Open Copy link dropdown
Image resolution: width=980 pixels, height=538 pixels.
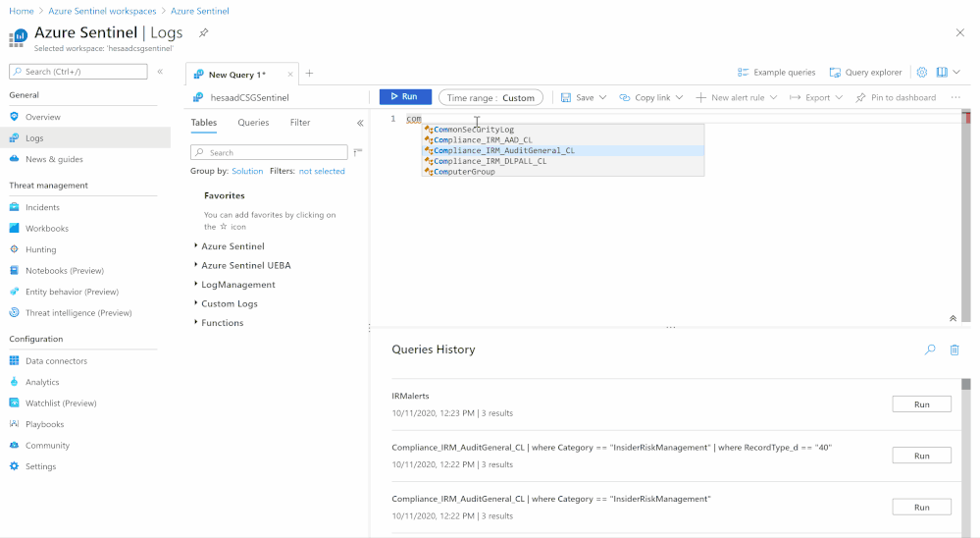(651, 97)
